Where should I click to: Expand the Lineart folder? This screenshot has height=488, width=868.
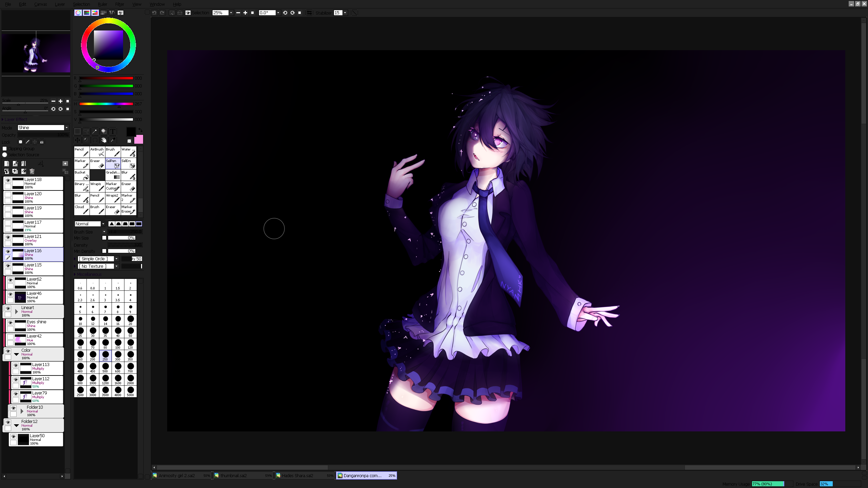click(x=16, y=311)
